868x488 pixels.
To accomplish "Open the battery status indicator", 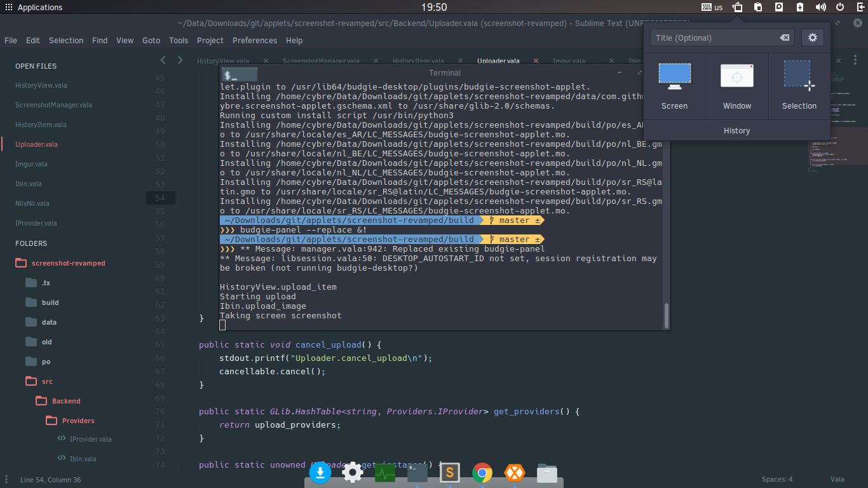I will [800, 8].
